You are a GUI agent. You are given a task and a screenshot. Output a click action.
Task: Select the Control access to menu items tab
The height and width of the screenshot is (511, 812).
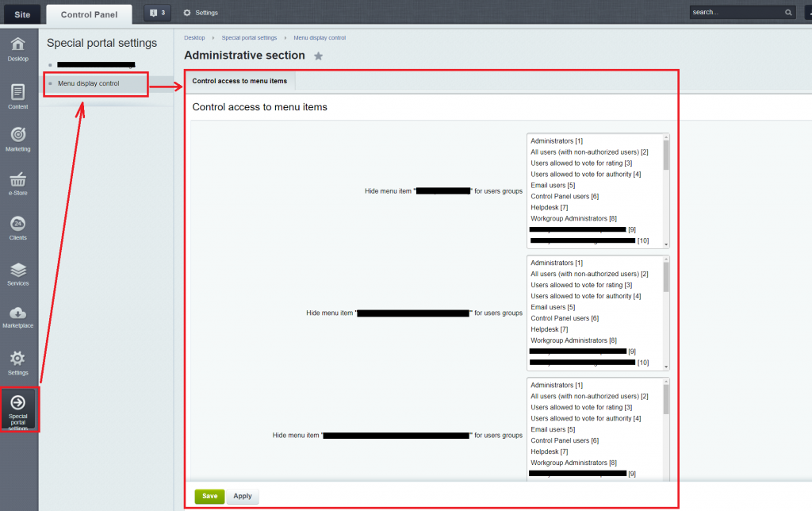(x=239, y=81)
